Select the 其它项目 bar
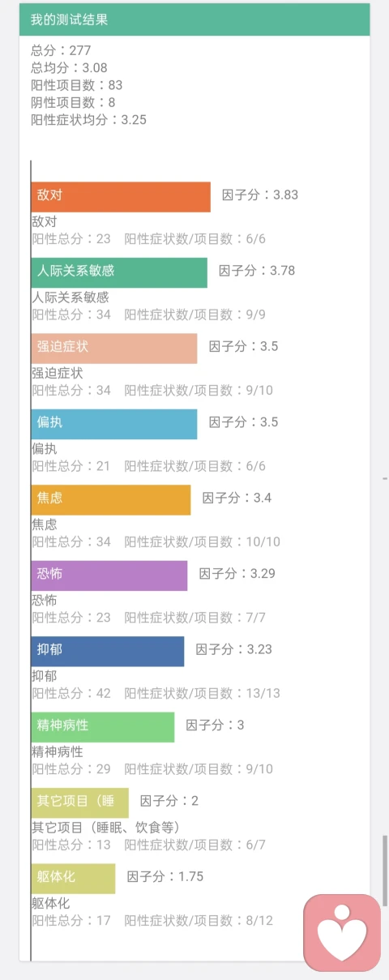This screenshot has height=980, width=389. (x=80, y=803)
